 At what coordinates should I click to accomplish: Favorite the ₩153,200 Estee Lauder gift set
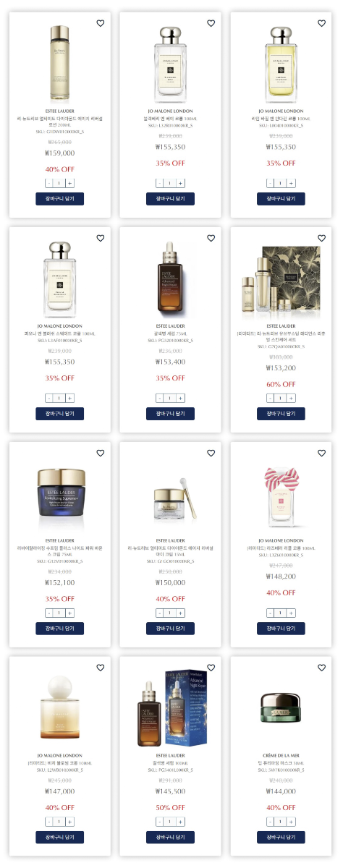(x=322, y=238)
